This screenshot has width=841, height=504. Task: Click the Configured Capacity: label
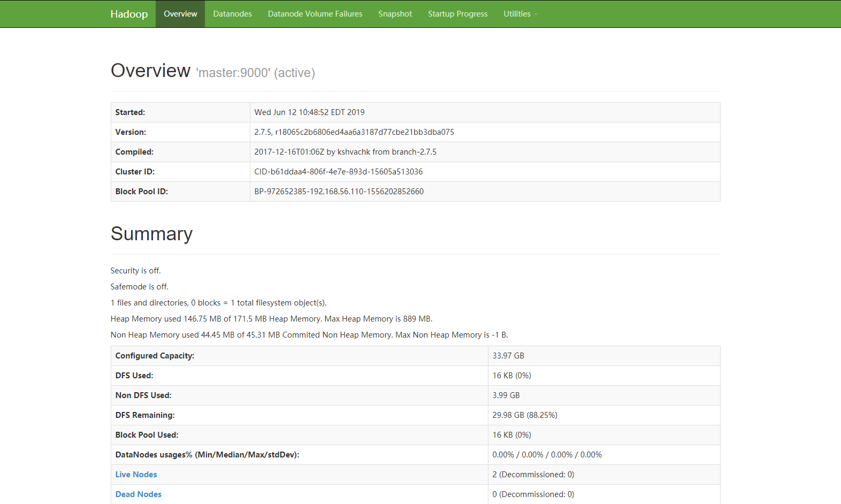tap(155, 356)
